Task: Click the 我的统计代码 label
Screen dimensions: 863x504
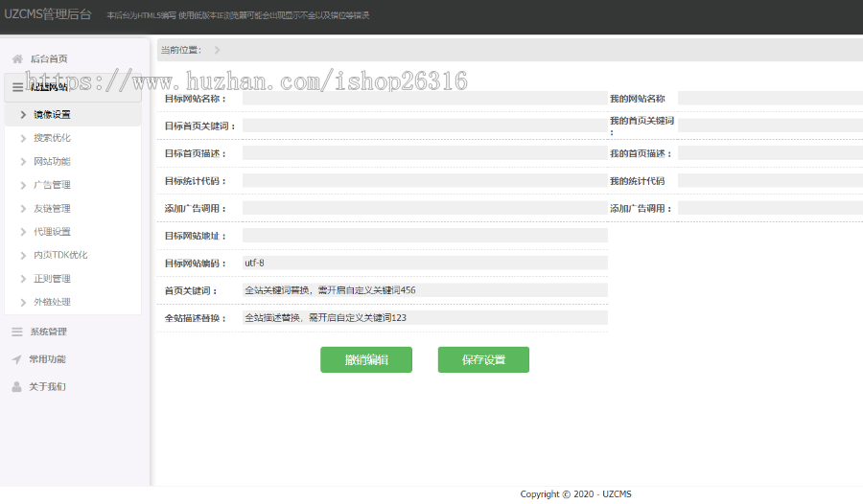Action: 637,181
